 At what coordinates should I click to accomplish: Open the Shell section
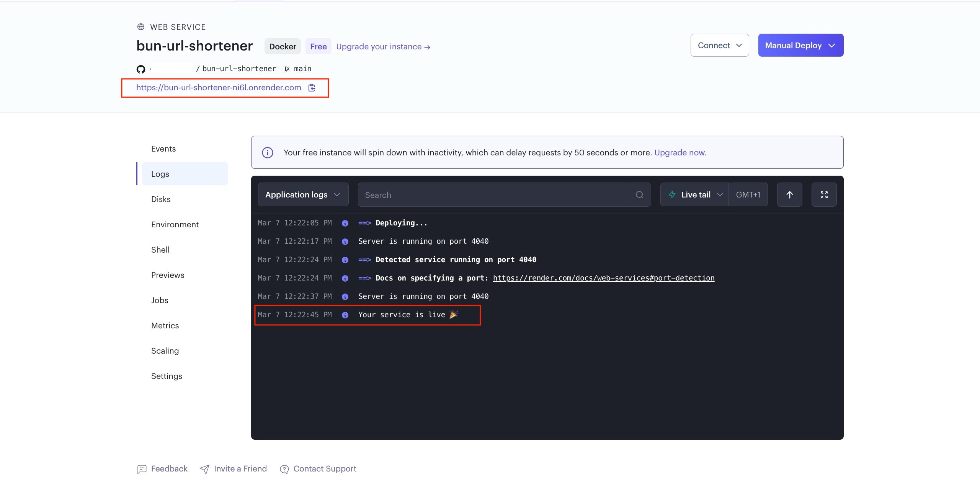coord(160,250)
